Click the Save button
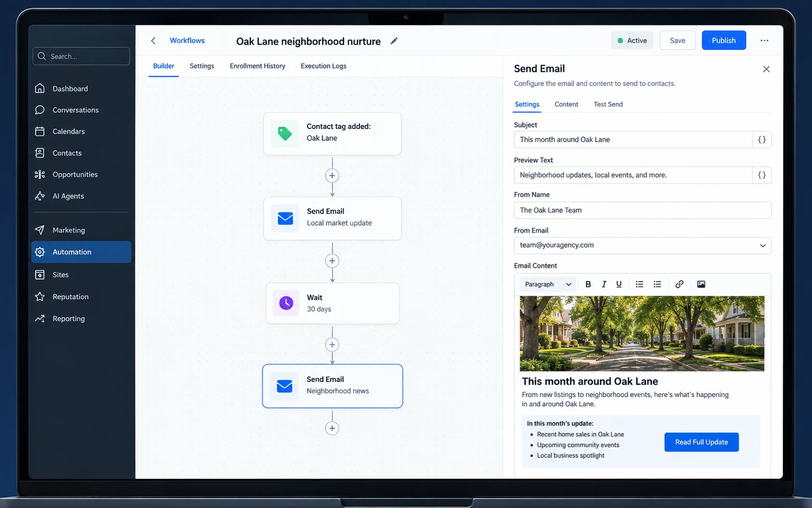This screenshot has height=508, width=812. pyautogui.click(x=677, y=40)
